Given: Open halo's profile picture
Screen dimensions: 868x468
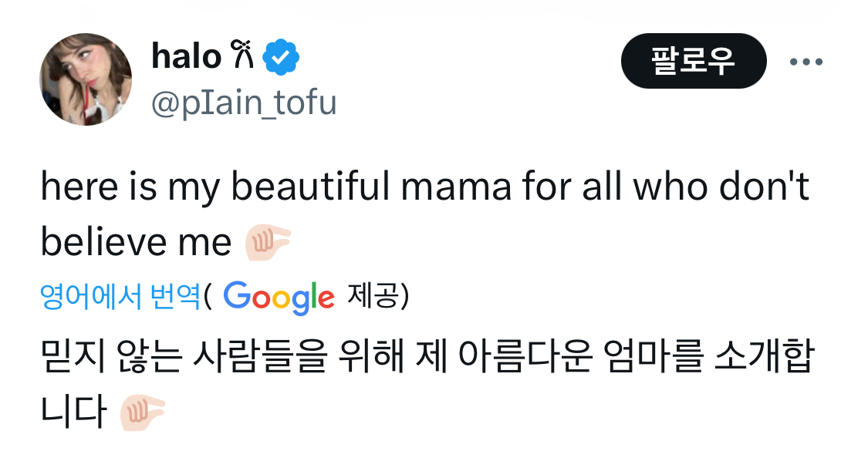Looking at the screenshot, I should coord(86,79).
